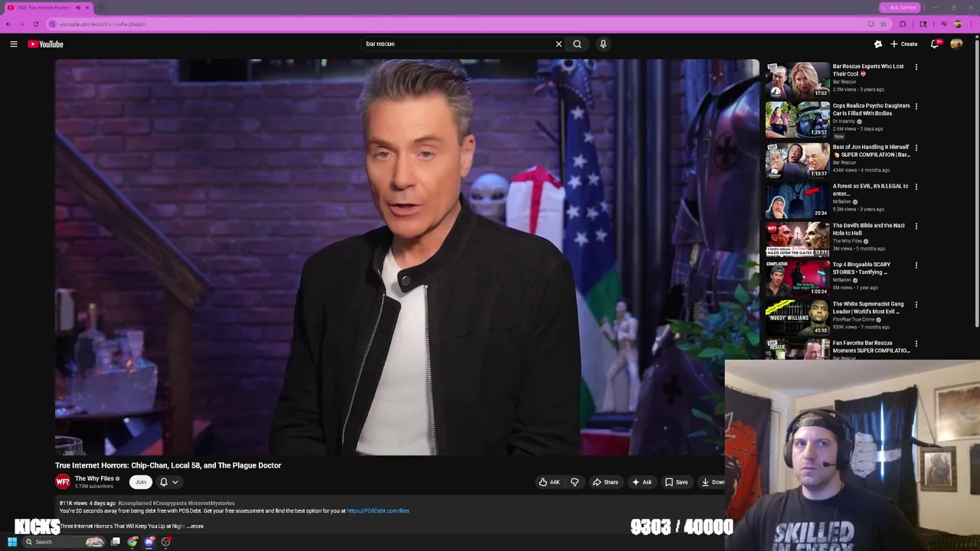Open the YouTube guide hamburger menu
The height and width of the screenshot is (551, 980).
point(14,44)
